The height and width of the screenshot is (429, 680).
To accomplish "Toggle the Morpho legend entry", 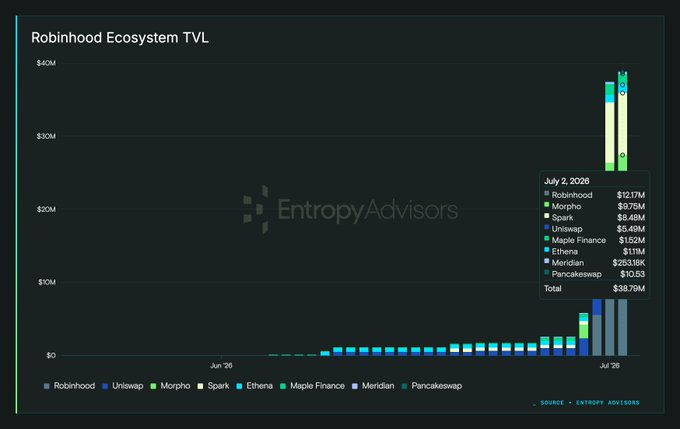I will click(170, 386).
